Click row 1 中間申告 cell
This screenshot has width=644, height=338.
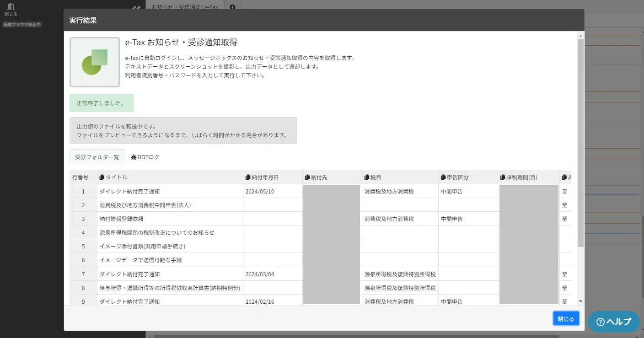468,191
